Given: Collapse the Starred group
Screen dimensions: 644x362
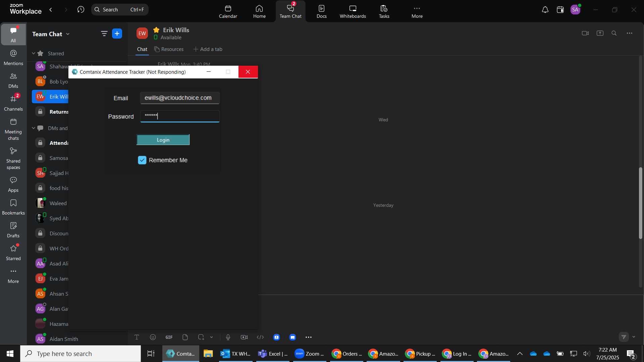Looking at the screenshot, I should tap(34, 53).
